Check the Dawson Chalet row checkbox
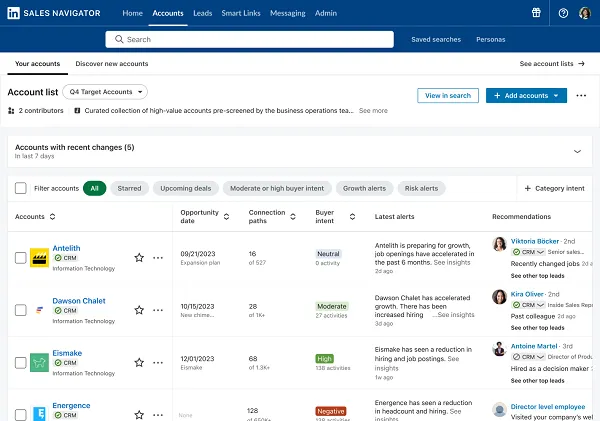The width and height of the screenshot is (600, 421). click(21, 310)
